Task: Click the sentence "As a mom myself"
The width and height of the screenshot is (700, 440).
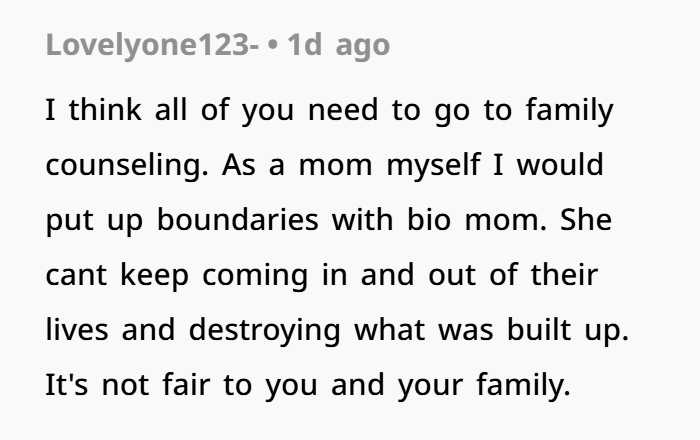Action: pos(337,164)
